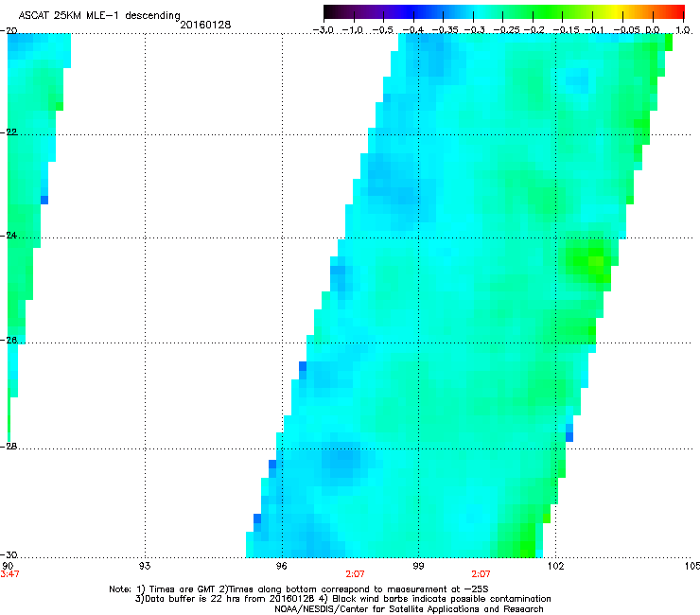The width and height of the screenshot is (700, 615).
Task: Click the -24 latitude axis label
Action: tap(9, 235)
